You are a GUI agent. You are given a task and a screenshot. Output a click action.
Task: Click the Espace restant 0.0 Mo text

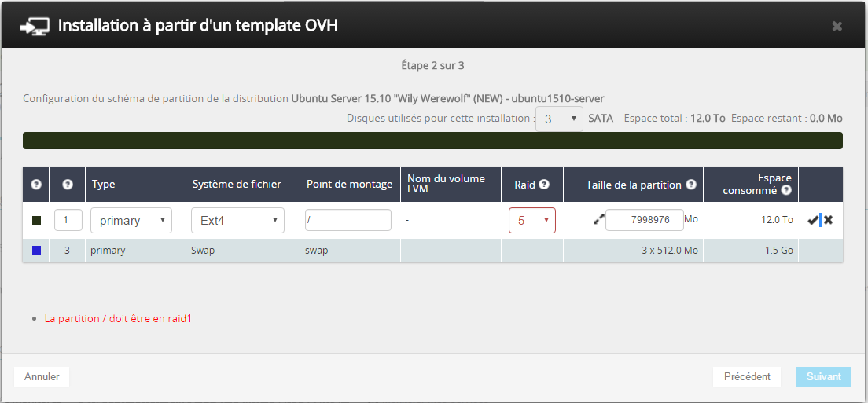(786, 119)
